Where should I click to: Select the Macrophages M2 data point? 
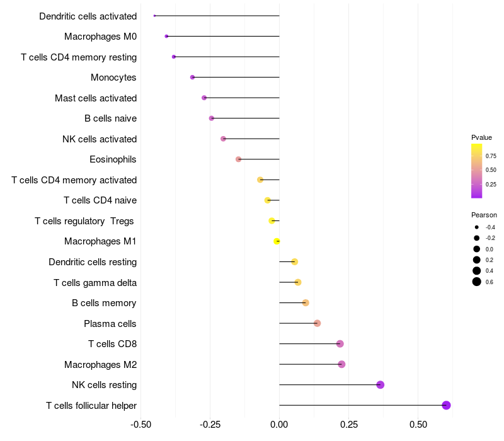pyautogui.click(x=341, y=365)
